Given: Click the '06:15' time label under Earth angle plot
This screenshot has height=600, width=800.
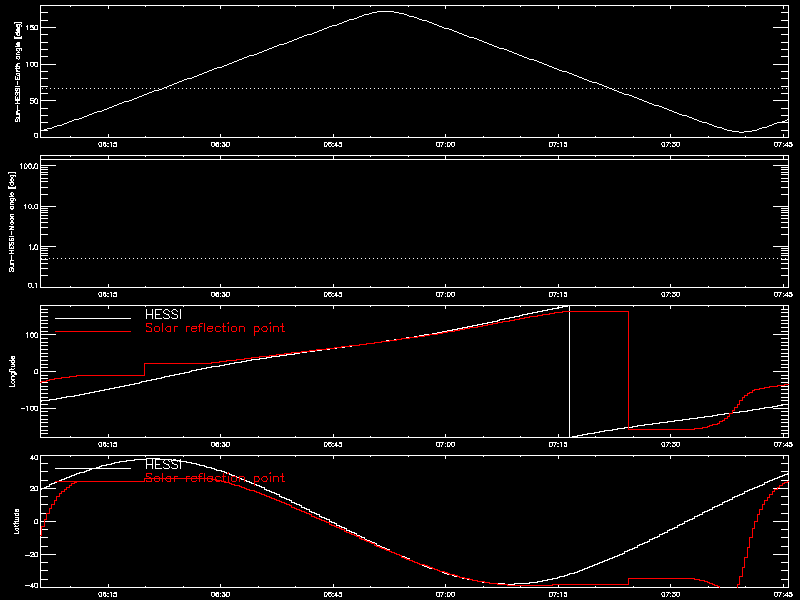Looking at the screenshot, I should click(108, 145).
